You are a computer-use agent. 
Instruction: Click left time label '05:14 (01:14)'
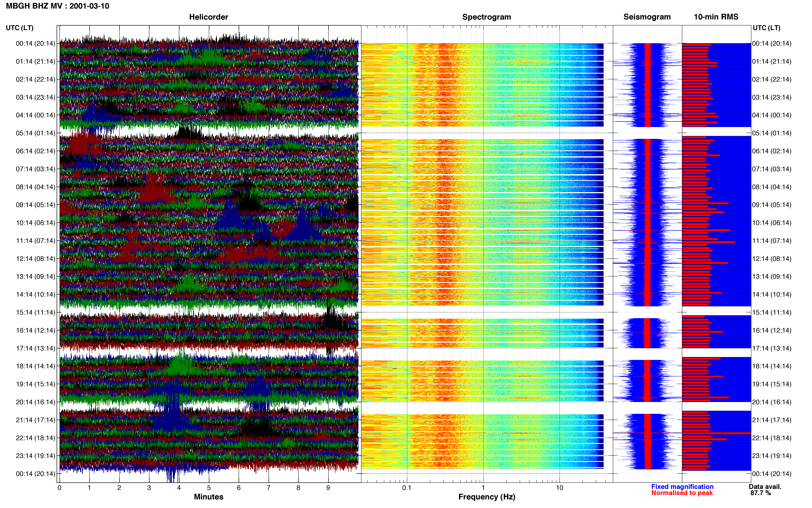click(36, 133)
